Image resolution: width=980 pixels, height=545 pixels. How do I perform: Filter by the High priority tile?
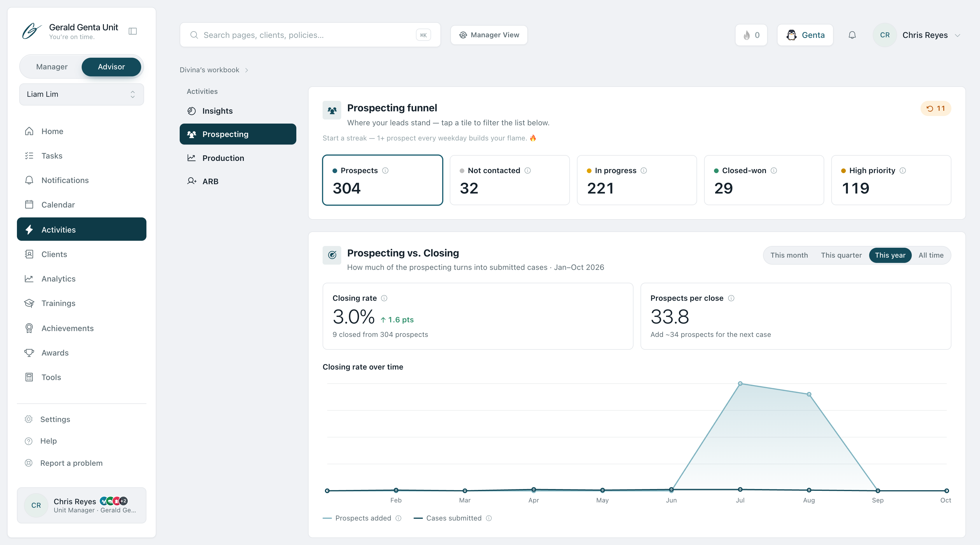click(891, 180)
